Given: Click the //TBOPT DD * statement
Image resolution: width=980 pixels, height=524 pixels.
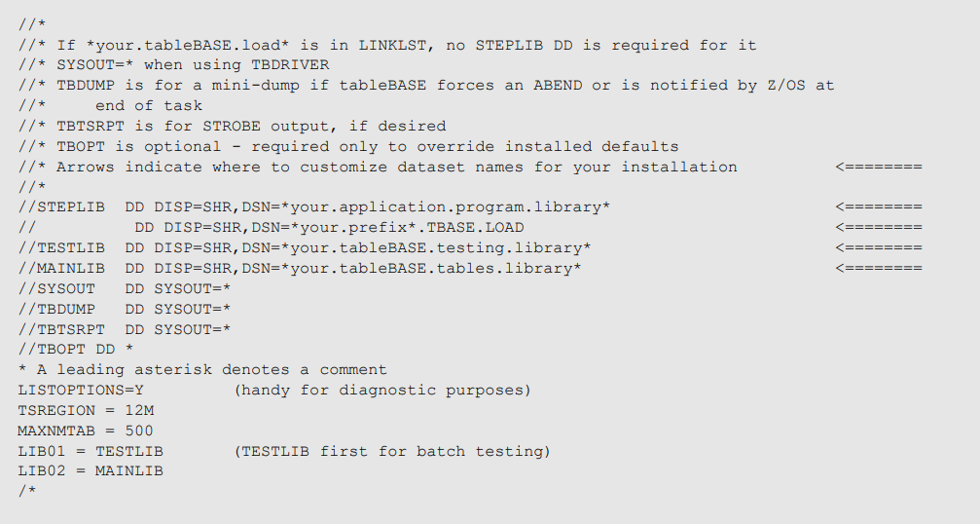Looking at the screenshot, I should coord(76,350).
